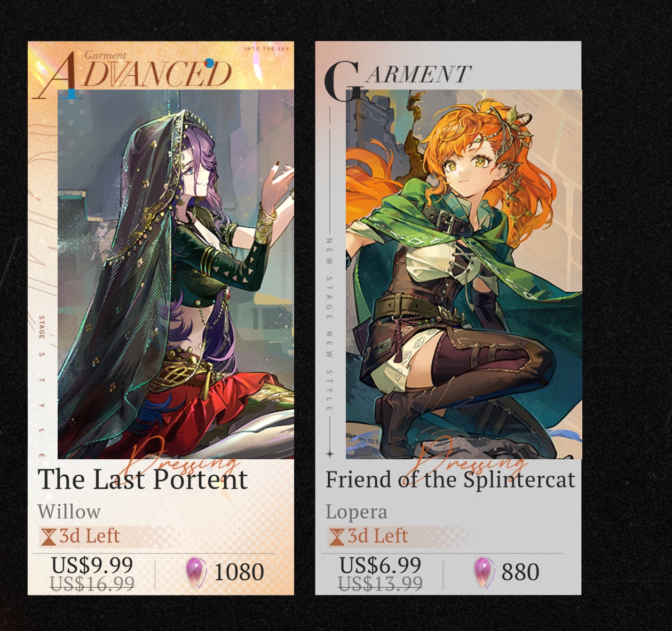
Task: Click the Lopera character name
Action: pos(357,513)
